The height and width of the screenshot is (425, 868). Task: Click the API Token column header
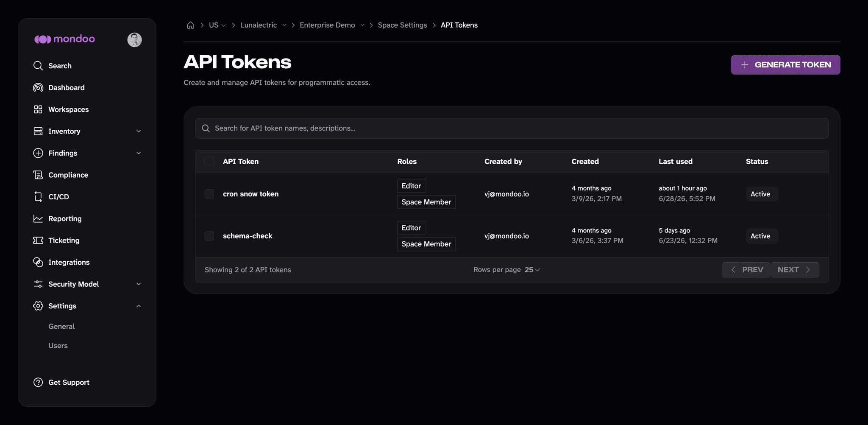click(241, 162)
